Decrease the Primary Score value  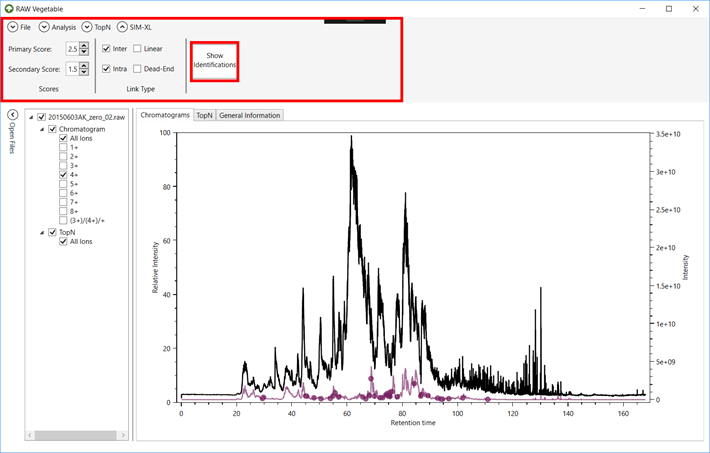84,52
